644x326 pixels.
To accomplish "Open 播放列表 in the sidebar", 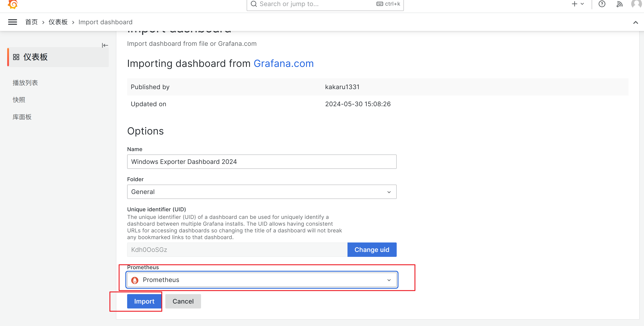I will pos(25,83).
